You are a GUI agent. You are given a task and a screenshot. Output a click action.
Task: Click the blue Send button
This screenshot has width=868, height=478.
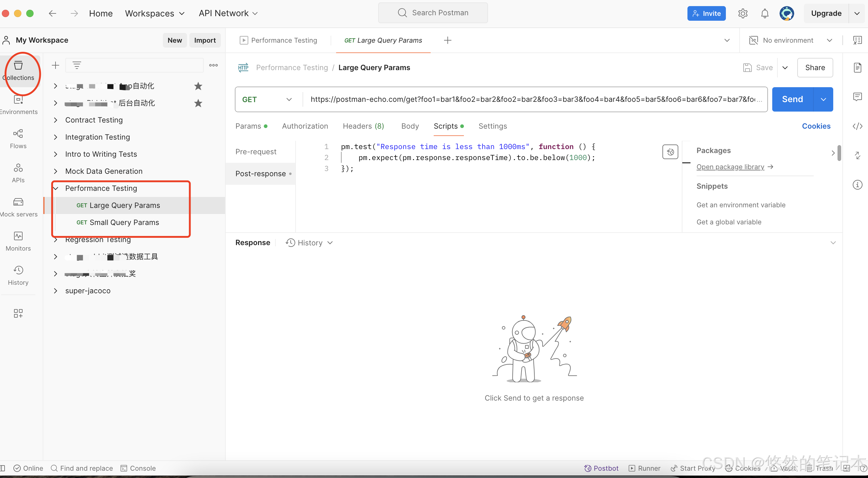pyautogui.click(x=792, y=99)
